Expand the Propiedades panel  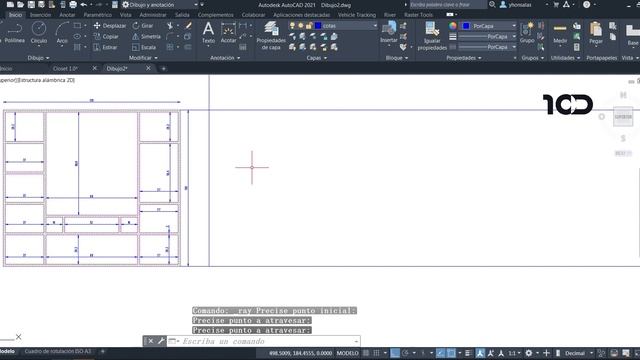464,58
